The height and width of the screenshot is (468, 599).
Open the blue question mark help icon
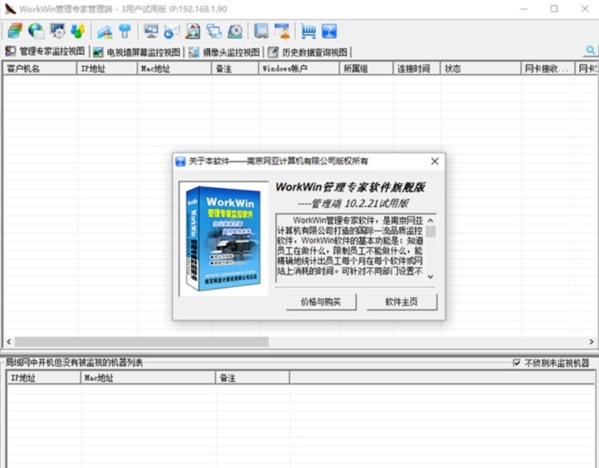[x=329, y=31]
